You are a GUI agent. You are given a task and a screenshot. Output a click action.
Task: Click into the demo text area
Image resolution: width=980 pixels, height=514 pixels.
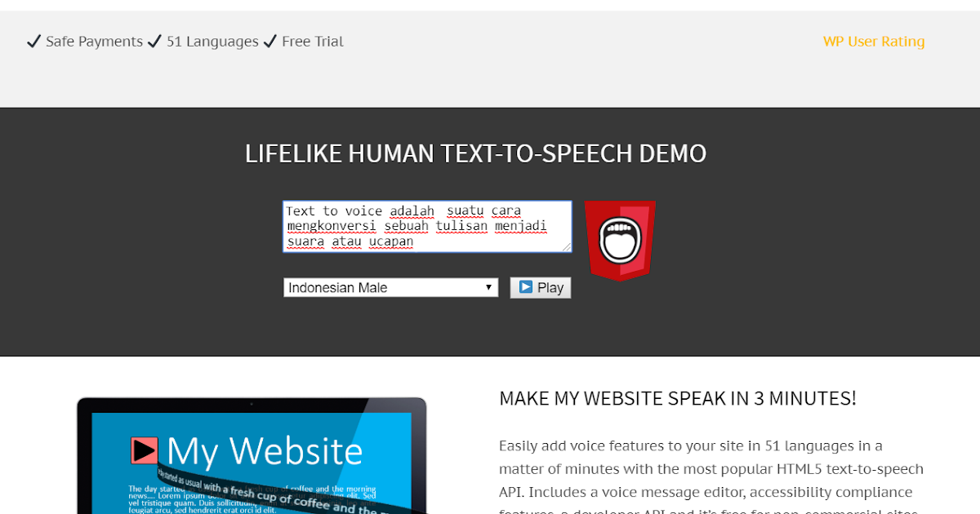(427, 227)
